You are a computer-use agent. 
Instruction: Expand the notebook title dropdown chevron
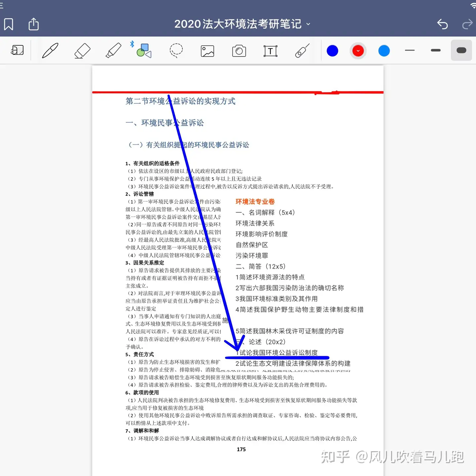[x=308, y=24]
